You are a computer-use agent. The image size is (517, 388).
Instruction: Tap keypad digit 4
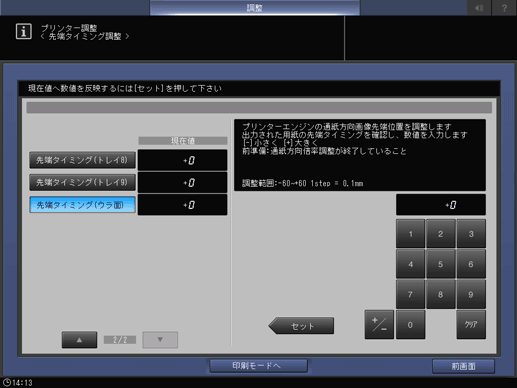(410, 264)
